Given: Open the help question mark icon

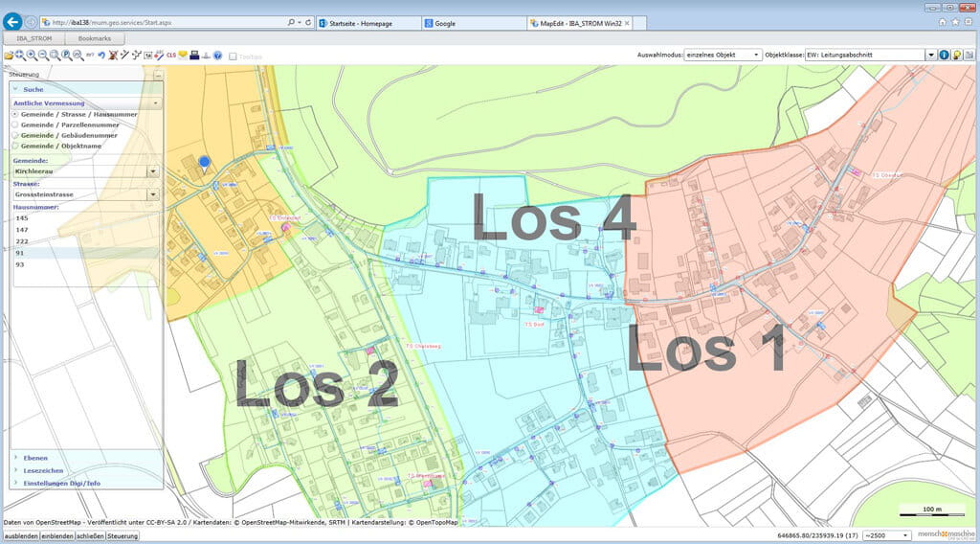Looking at the screenshot, I should 217,56.
